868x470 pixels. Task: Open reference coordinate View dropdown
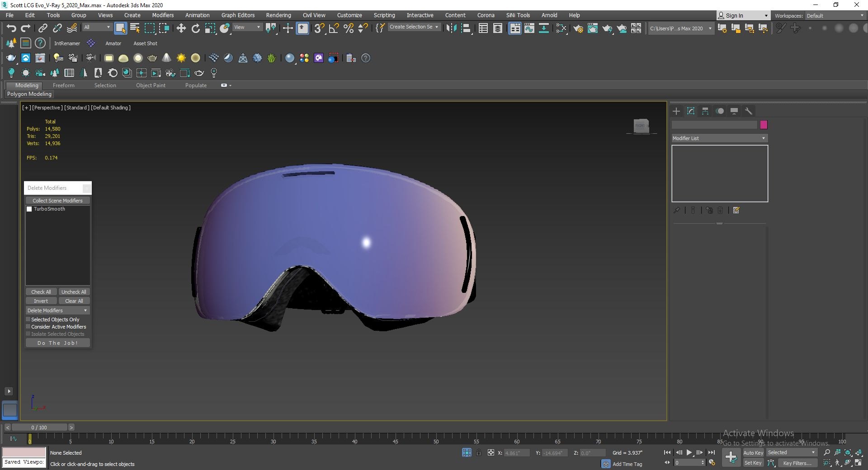(x=247, y=27)
